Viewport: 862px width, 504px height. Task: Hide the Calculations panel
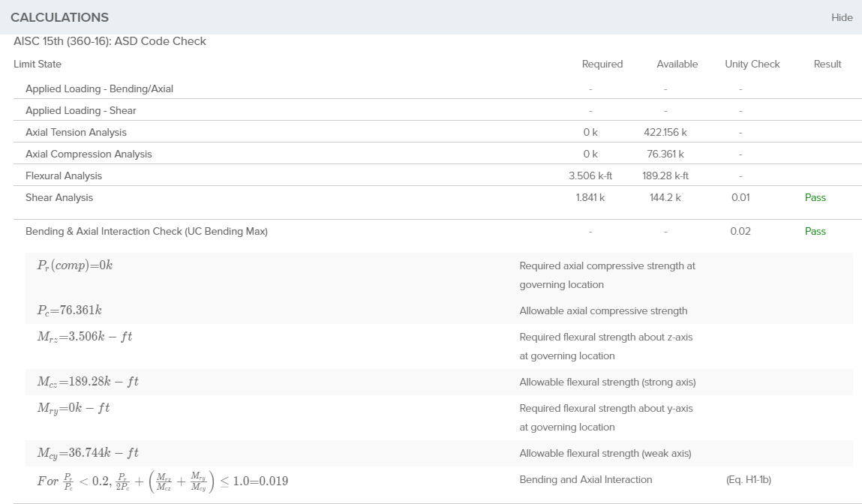coord(841,17)
